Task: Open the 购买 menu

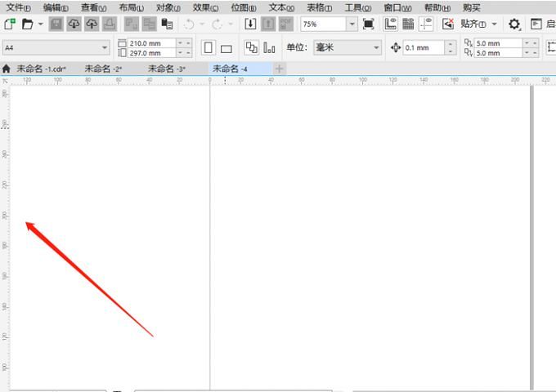Action: pos(471,7)
